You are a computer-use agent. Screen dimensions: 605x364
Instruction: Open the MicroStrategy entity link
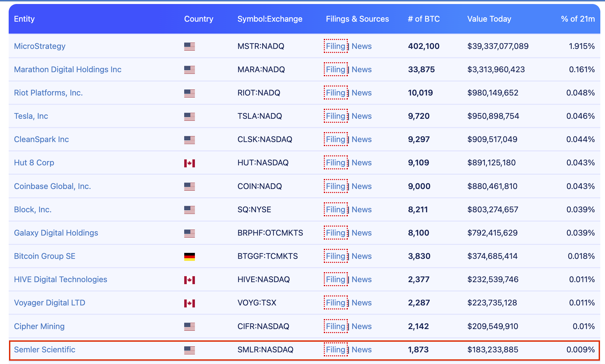click(x=40, y=46)
